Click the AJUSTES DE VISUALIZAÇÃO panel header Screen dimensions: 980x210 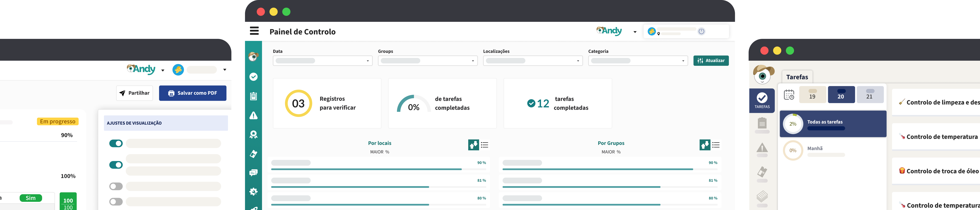coord(166,123)
